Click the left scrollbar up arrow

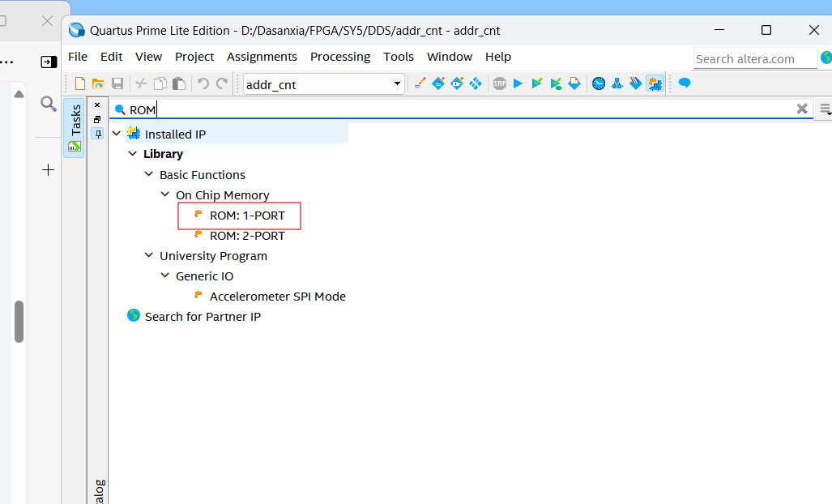tap(19, 94)
